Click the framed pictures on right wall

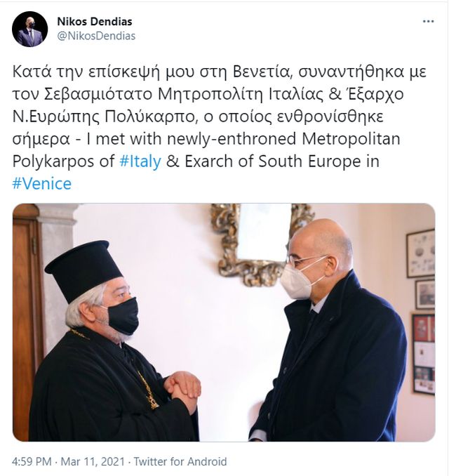tap(421, 312)
